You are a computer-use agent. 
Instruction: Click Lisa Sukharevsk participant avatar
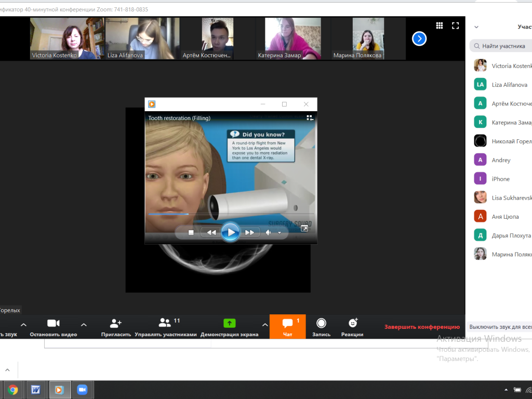[x=480, y=197]
